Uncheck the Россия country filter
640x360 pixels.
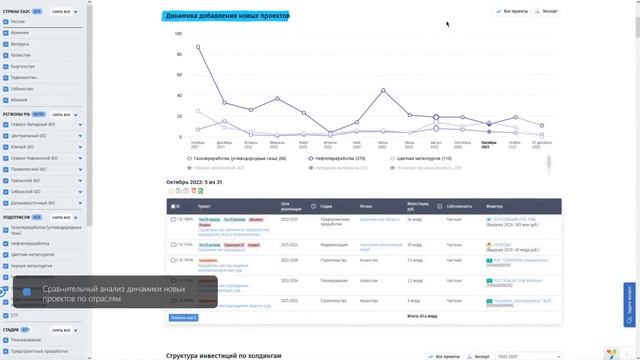tap(6, 22)
